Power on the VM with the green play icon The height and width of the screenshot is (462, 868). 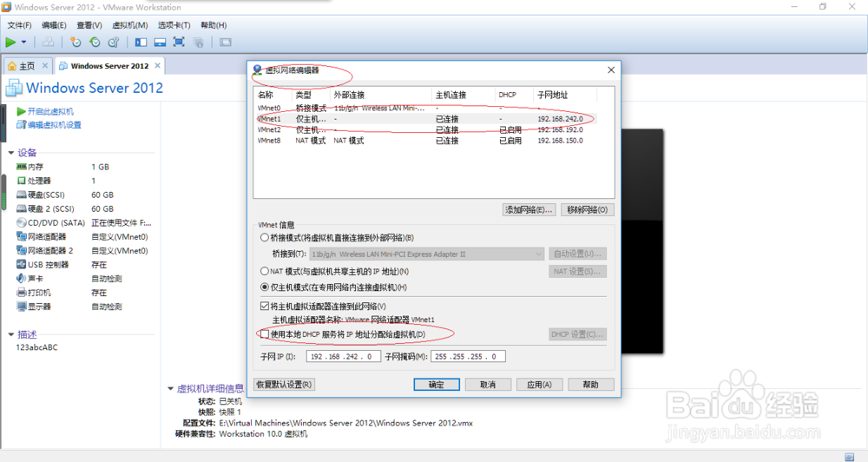[x=10, y=42]
